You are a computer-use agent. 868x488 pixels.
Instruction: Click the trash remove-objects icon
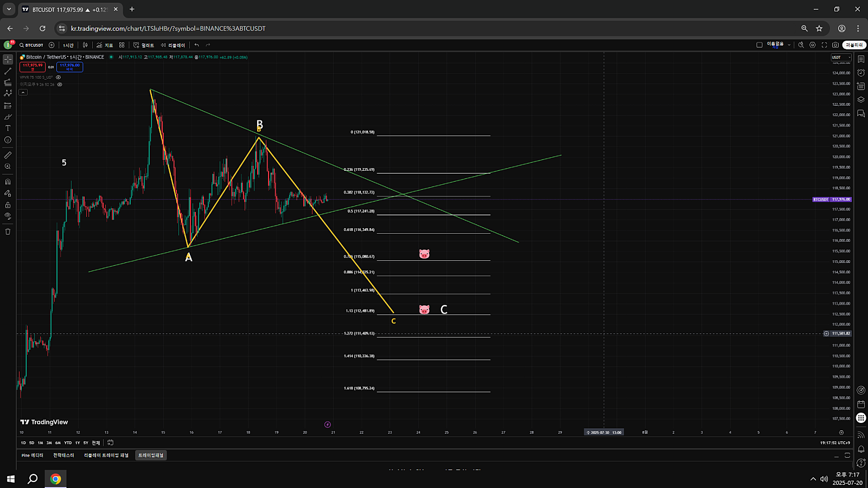tap(8, 232)
